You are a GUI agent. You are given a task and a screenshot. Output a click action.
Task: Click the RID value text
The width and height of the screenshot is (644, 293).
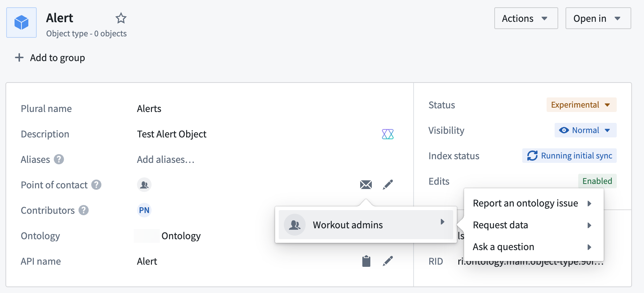(x=531, y=261)
